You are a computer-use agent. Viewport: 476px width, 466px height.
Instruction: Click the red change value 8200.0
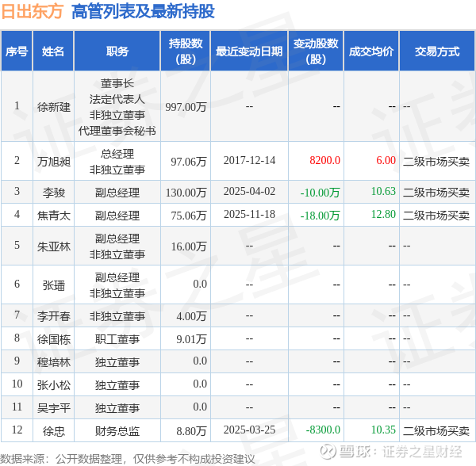[x=324, y=160]
